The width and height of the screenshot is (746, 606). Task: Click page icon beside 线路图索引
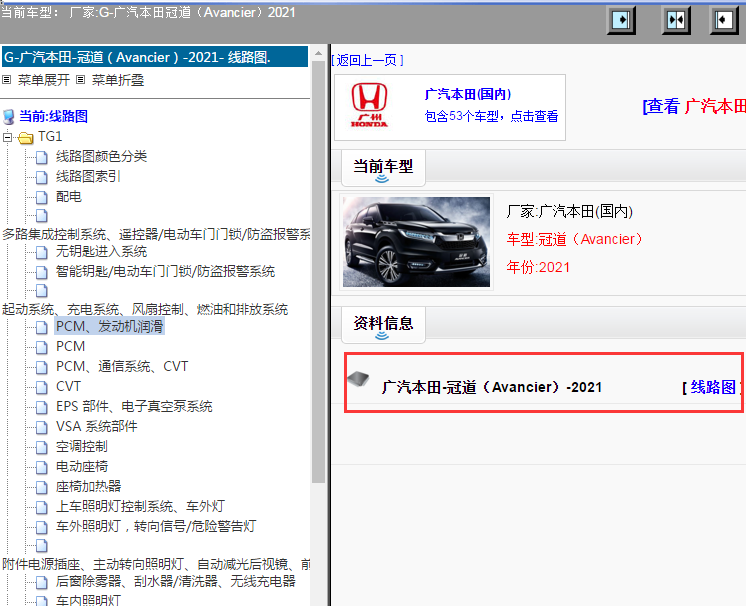coord(42,177)
